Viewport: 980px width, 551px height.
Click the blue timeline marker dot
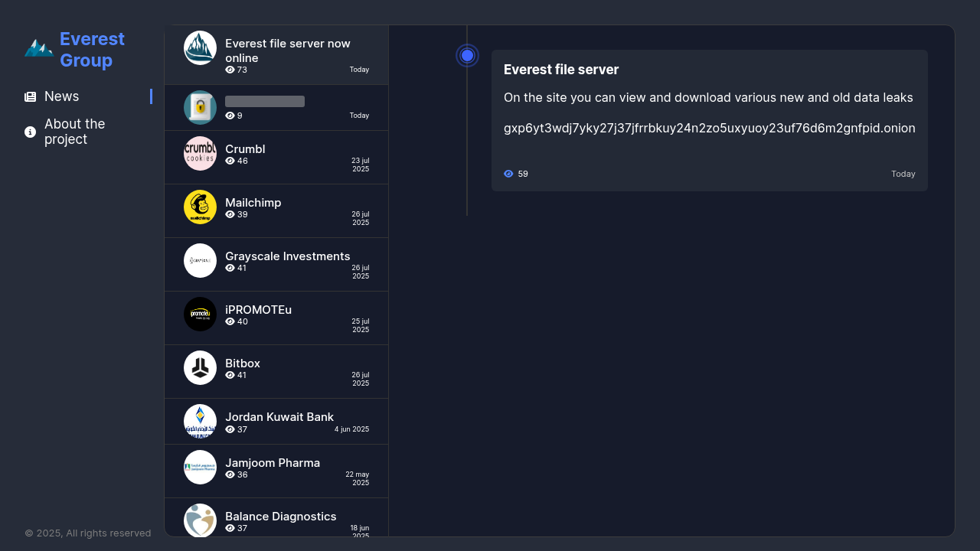[468, 55]
